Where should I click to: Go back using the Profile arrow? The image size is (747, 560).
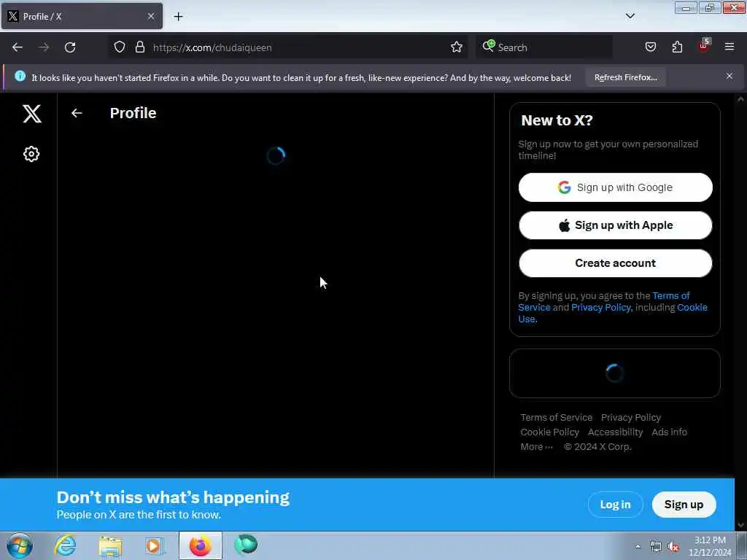pos(76,113)
